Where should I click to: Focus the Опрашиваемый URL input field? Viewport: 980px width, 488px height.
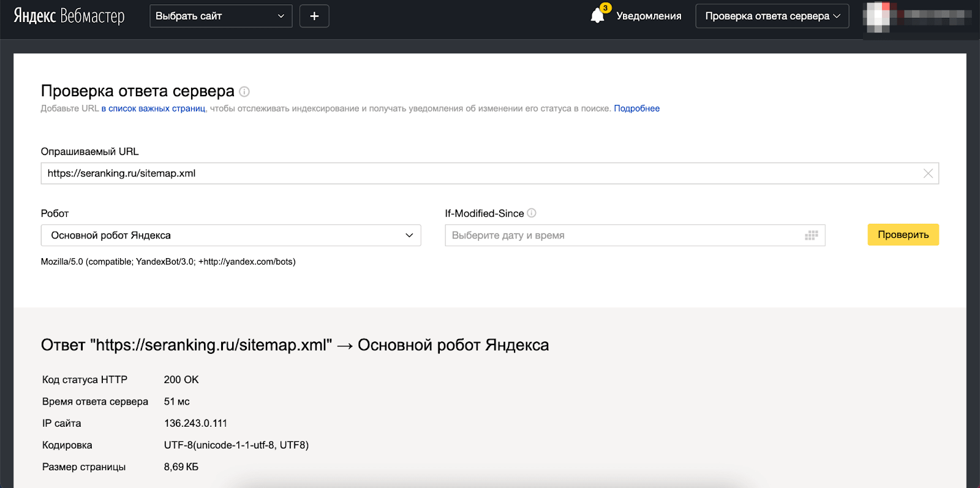point(489,173)
